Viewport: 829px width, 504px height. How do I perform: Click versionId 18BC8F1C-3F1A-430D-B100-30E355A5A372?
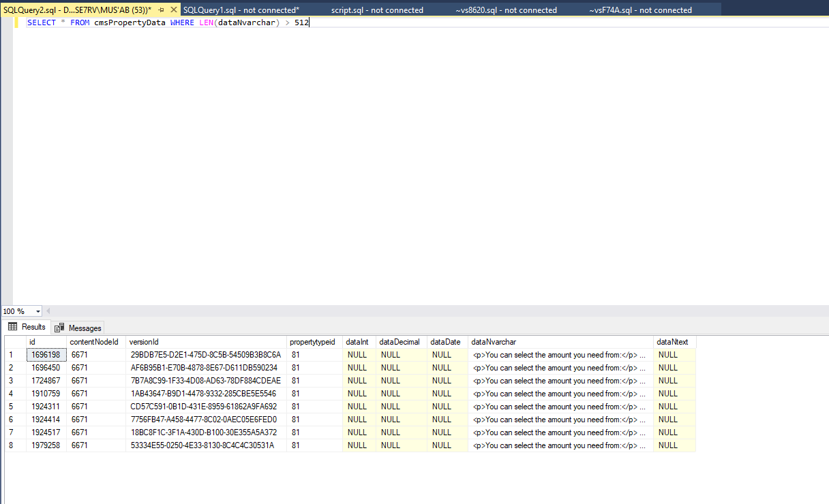[x=207, y=432]
